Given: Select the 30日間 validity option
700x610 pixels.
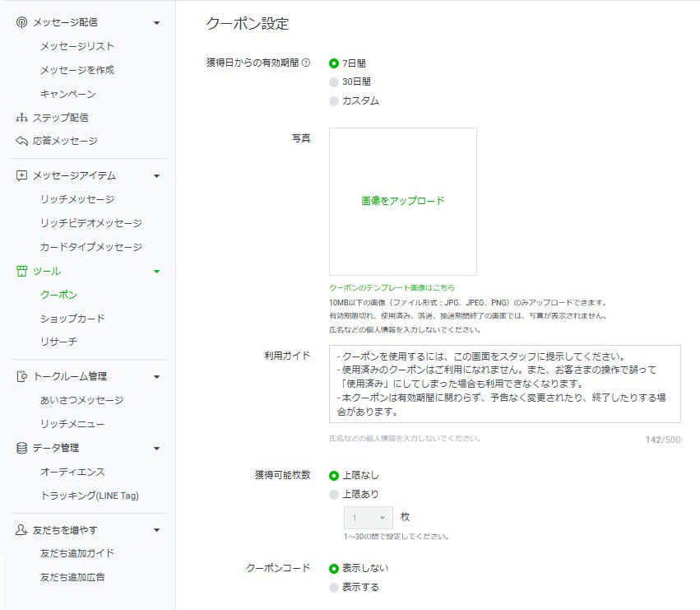Looking at the screenshot, I should tap(333, 81).
